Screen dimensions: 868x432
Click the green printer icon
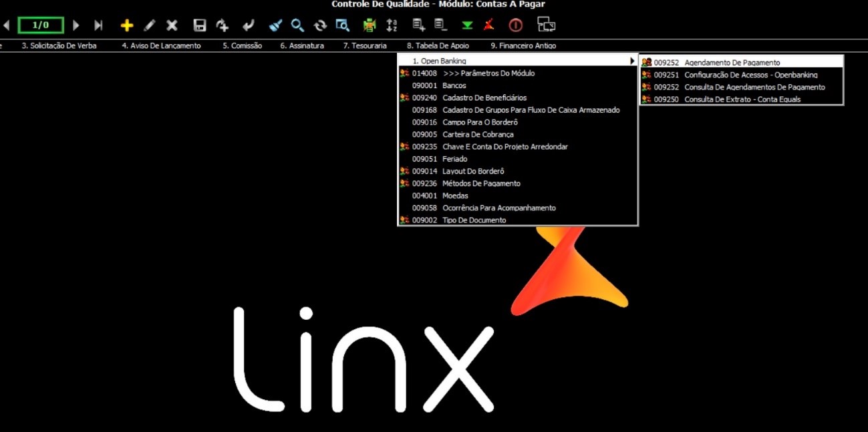tap(370, 25)
